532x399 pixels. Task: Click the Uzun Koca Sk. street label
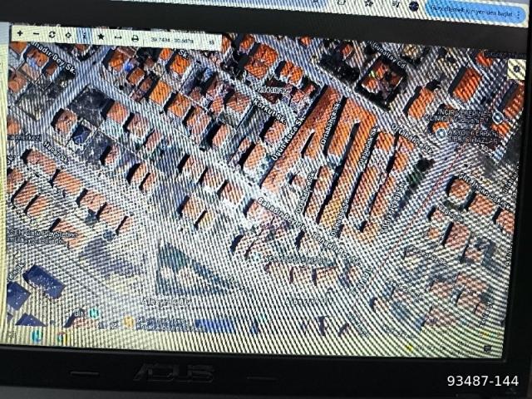pyautogui.click(x=287, y=140)
